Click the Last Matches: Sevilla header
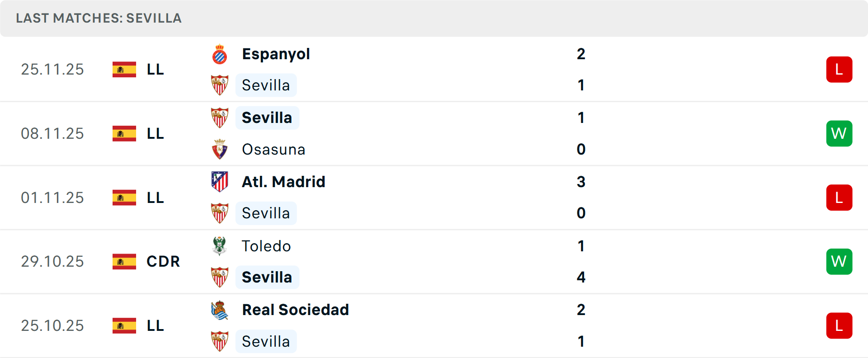Image resolution: width=868 pixels, height=358 pixels. click(x=99, y=18)
